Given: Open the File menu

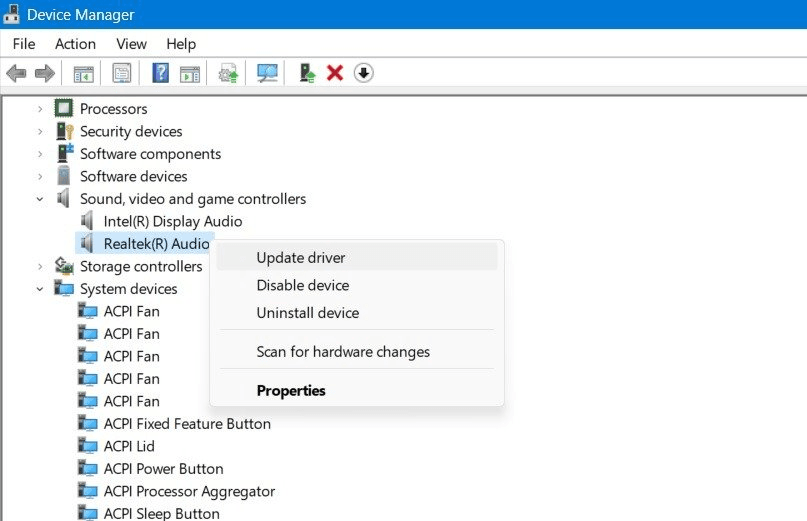Looking at the screenshot, I should point(24,44).
